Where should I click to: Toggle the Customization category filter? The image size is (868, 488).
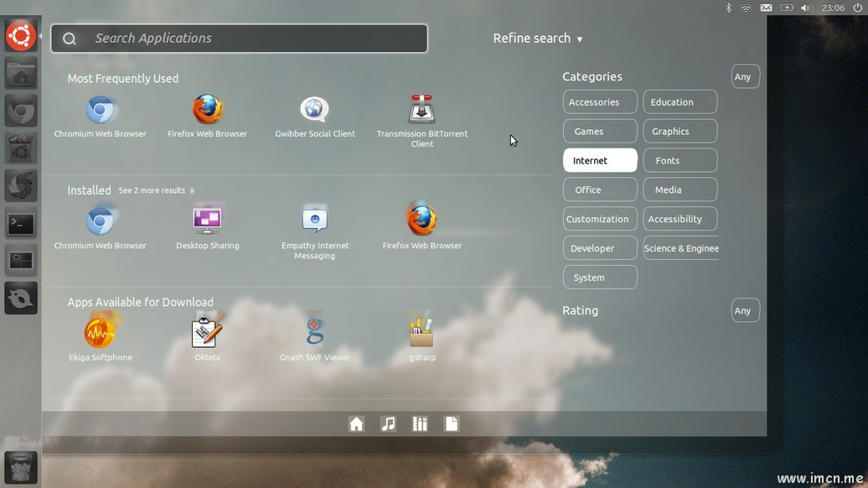600,219
